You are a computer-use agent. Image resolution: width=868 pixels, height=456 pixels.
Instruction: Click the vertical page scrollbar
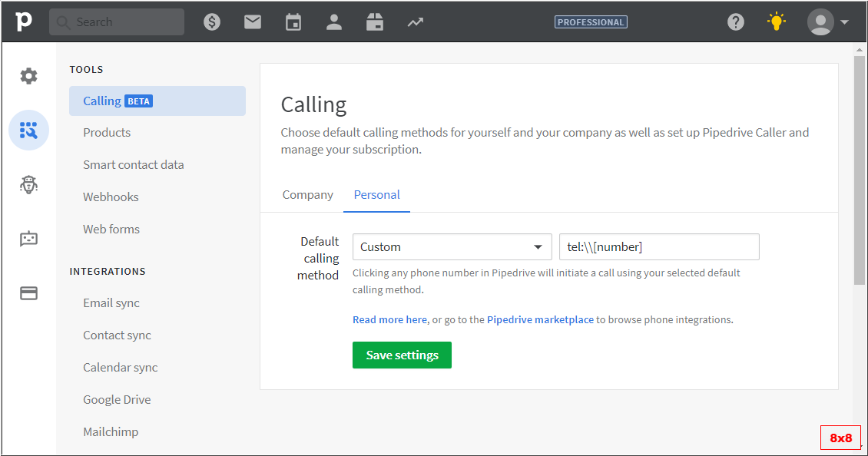(859, 170)
